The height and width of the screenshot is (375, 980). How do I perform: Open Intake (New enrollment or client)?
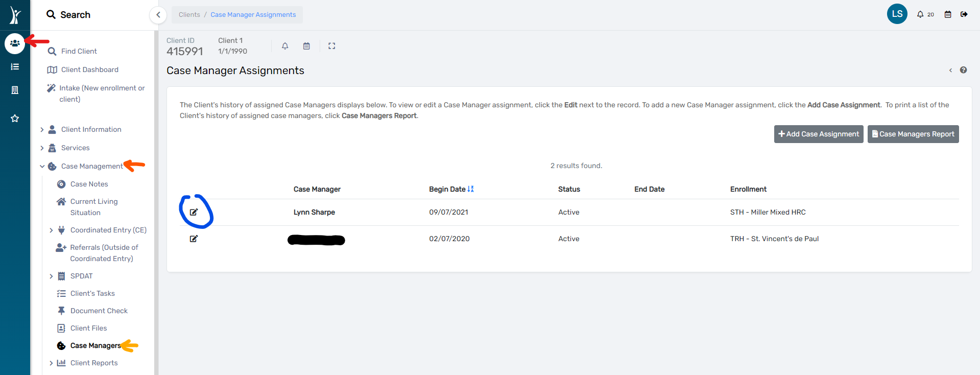[102, 93]
